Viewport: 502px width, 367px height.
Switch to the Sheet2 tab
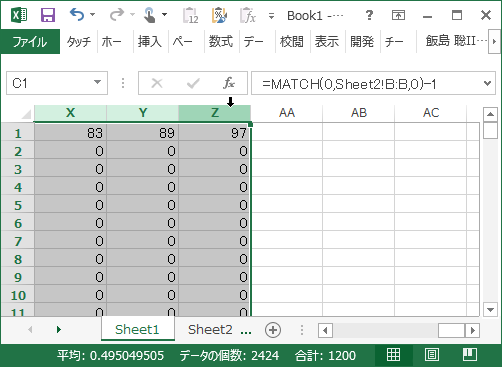click(210, 329)
